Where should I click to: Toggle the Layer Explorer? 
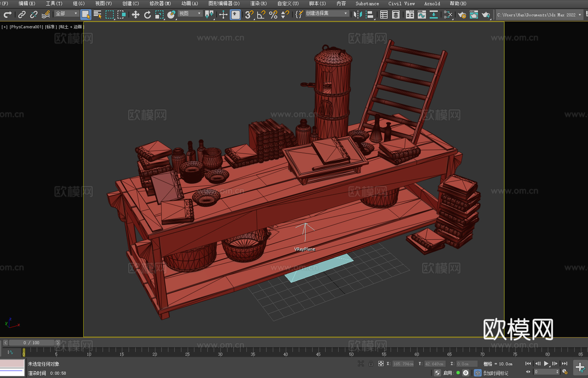[396, 14]
